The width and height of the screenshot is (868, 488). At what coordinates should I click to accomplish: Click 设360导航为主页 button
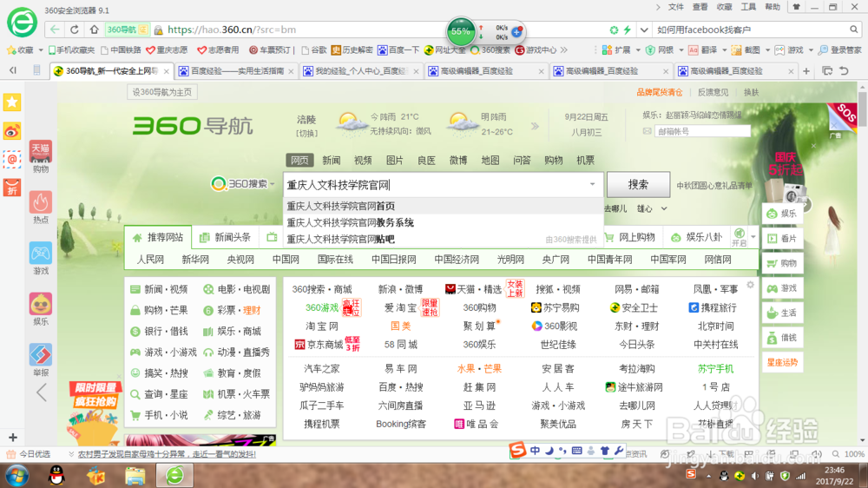(161, 92)
